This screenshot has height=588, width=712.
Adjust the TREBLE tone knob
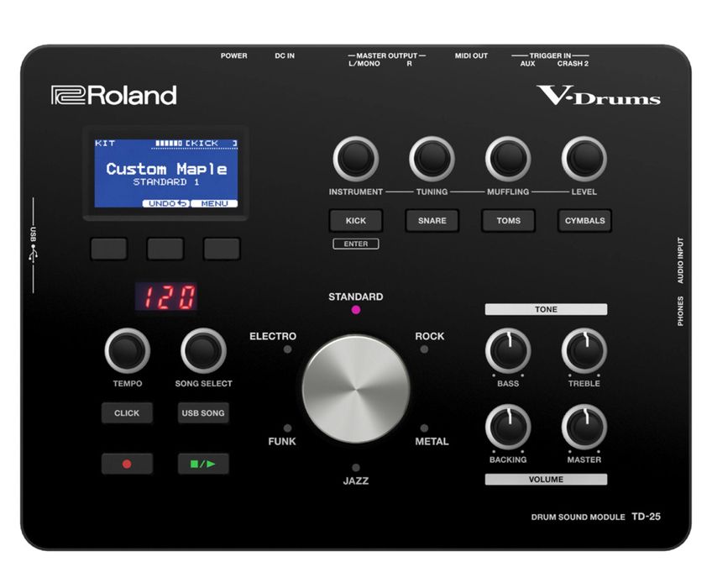point(584,350)
